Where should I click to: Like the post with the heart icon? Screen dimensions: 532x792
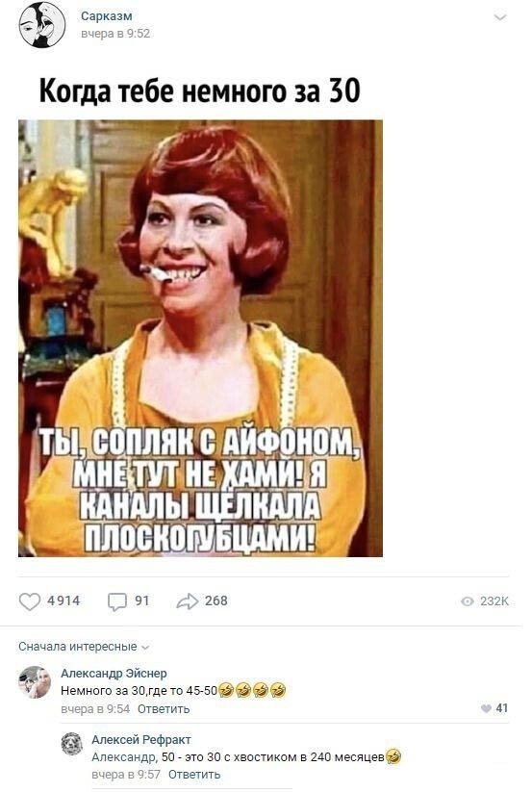[30, 601]
